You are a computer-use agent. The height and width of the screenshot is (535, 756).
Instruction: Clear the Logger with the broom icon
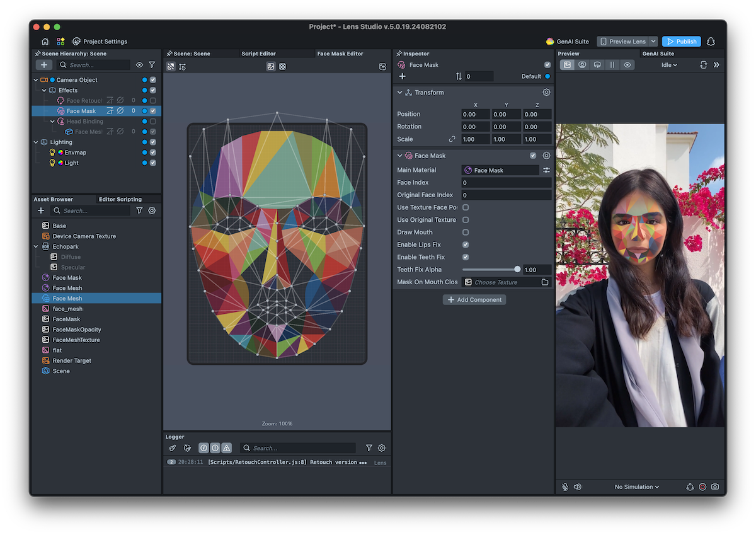click(x=173, y=448)
